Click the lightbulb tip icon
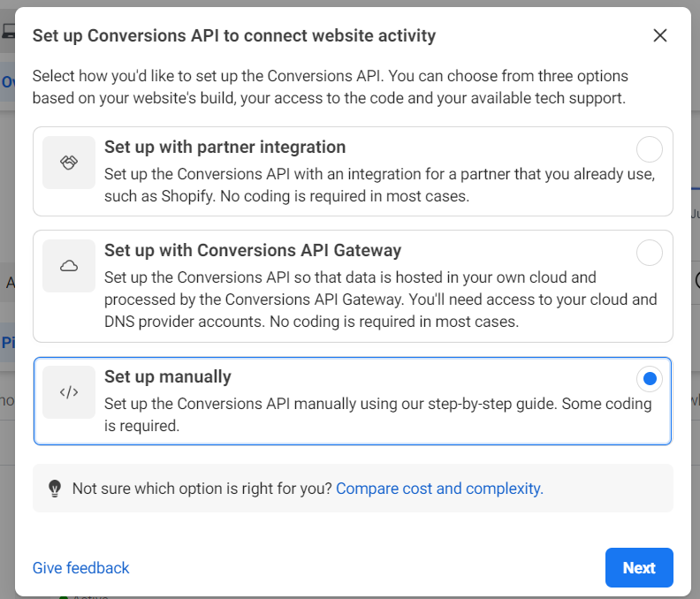This screenshot has width=700, height=599. tap(55, 489)
